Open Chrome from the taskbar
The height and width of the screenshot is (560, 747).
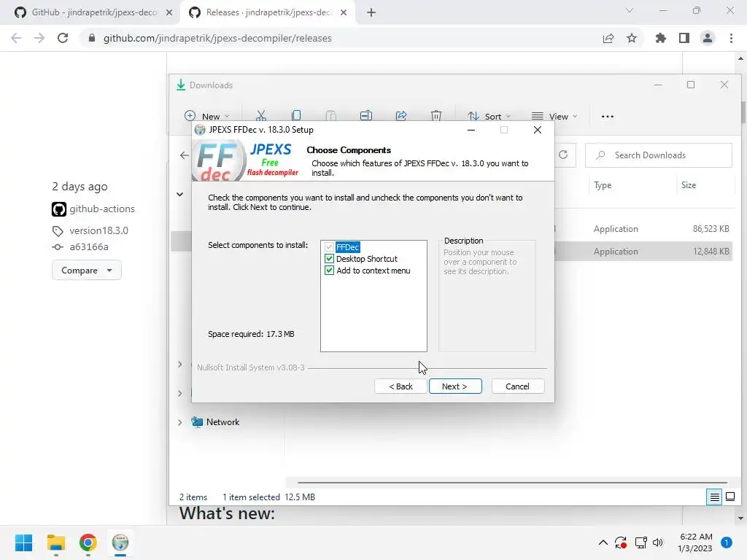(x=88, y=542)
